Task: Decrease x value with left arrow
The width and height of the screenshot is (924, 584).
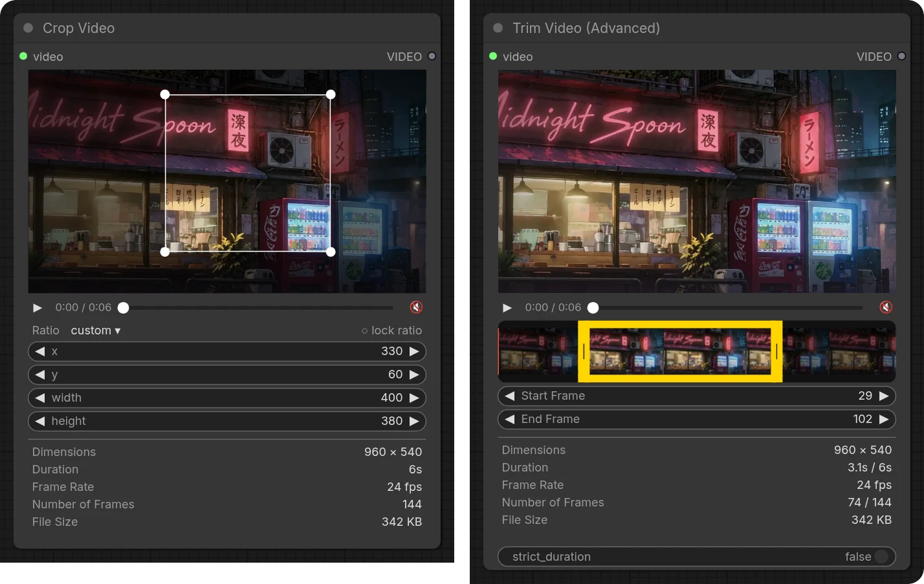Action: 40,351
